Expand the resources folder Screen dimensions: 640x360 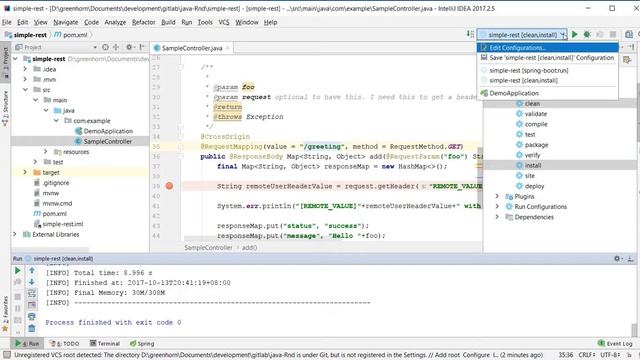point(46,151)
